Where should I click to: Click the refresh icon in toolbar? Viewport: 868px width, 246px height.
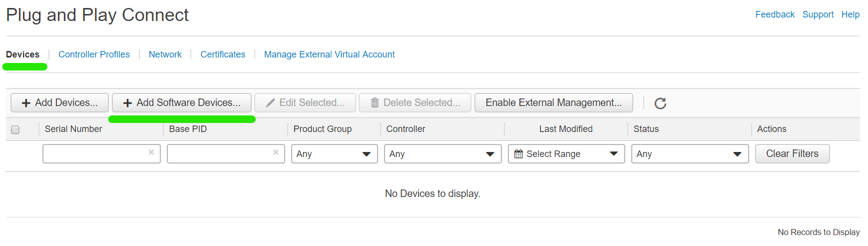click(660, 103)
